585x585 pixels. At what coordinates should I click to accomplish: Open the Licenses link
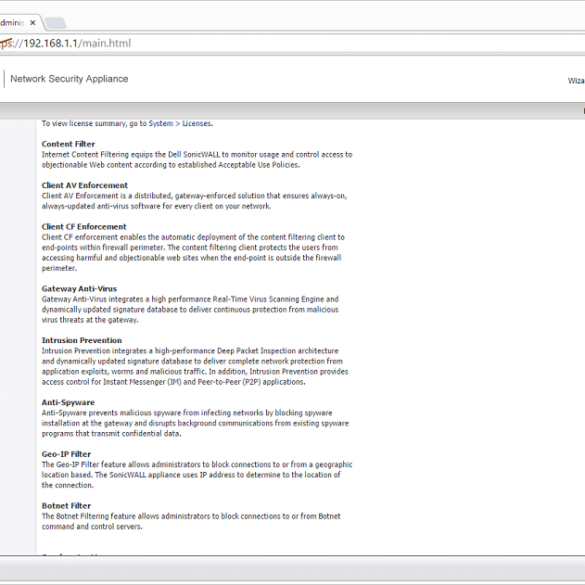(197, 123)
